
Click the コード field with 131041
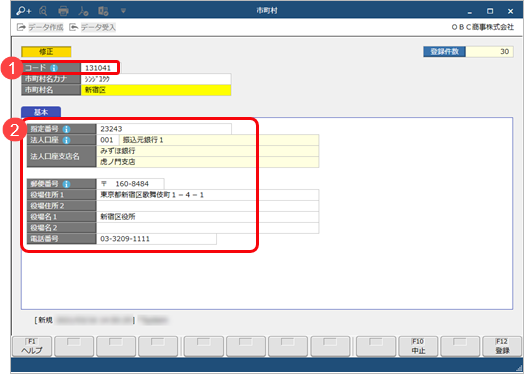tap(99, 68)
